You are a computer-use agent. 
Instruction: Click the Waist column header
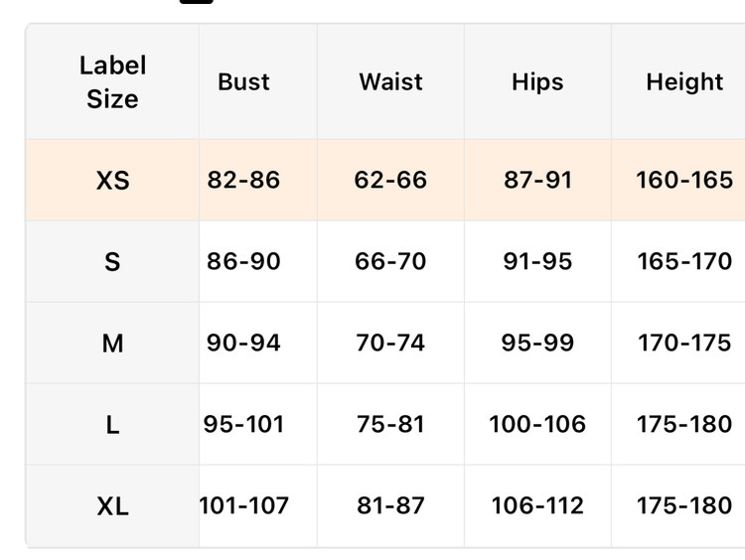click(x=390, y=81)
